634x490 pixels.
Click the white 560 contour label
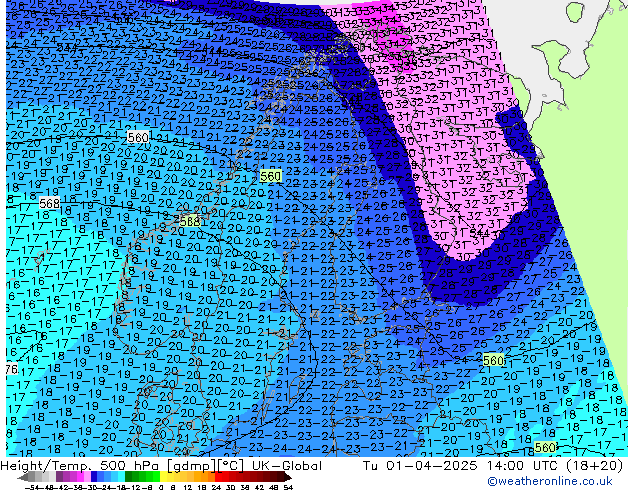[138, 137]
